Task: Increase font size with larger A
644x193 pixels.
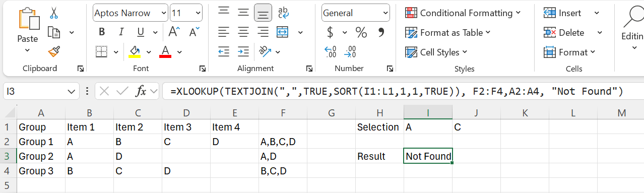Action: 174,32
